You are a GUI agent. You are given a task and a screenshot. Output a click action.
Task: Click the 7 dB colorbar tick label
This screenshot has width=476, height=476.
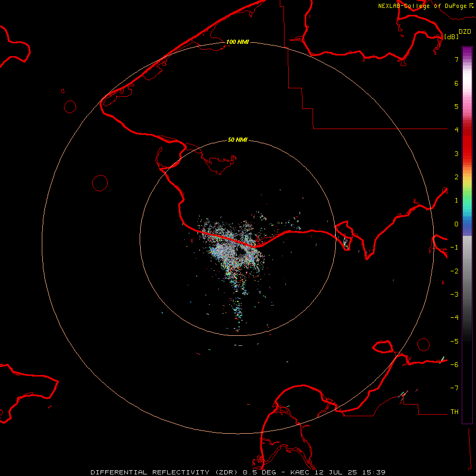coord(456,59)
